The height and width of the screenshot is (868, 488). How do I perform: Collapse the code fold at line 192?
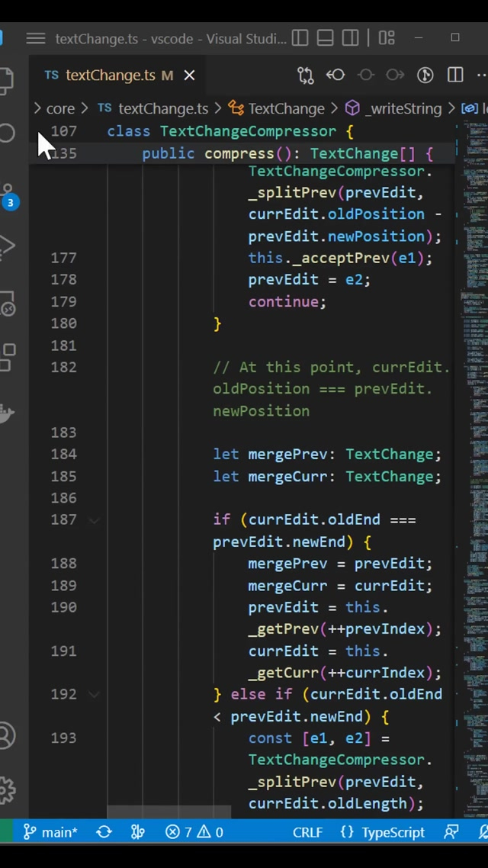[x=94, y=695]
